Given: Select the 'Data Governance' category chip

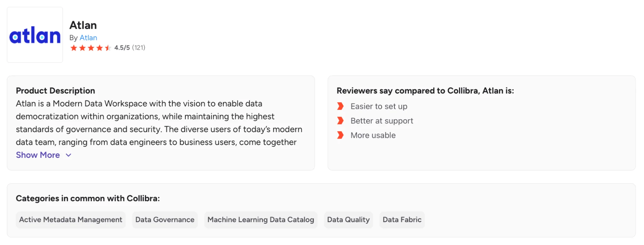Looking at the screenshot, I should click(x=165, y=220).
